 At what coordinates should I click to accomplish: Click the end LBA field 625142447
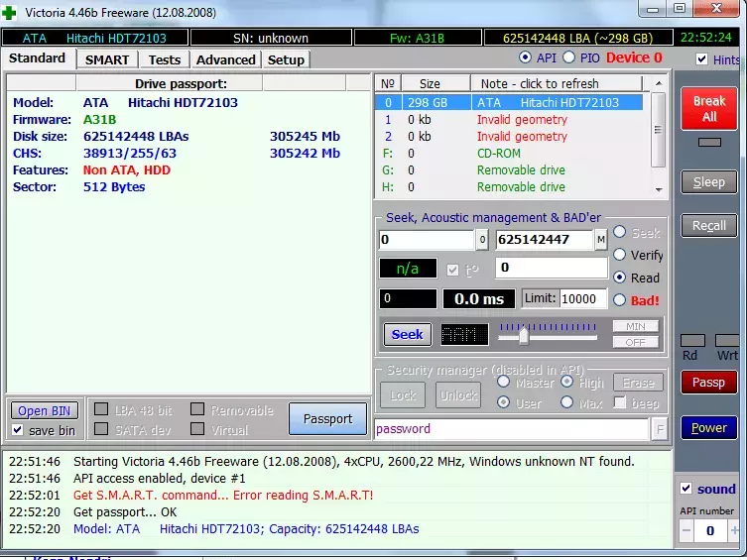[545, 240]
